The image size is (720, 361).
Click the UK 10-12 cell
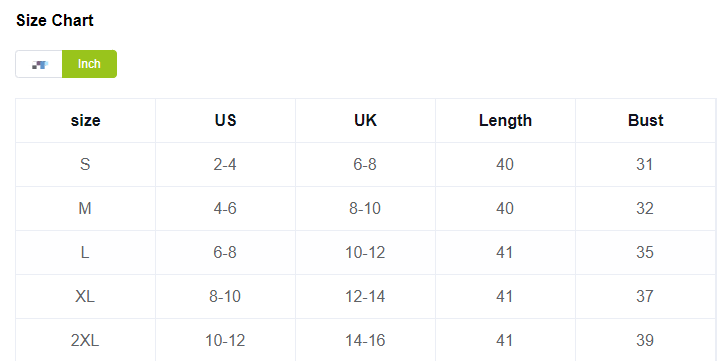(366, 253)
